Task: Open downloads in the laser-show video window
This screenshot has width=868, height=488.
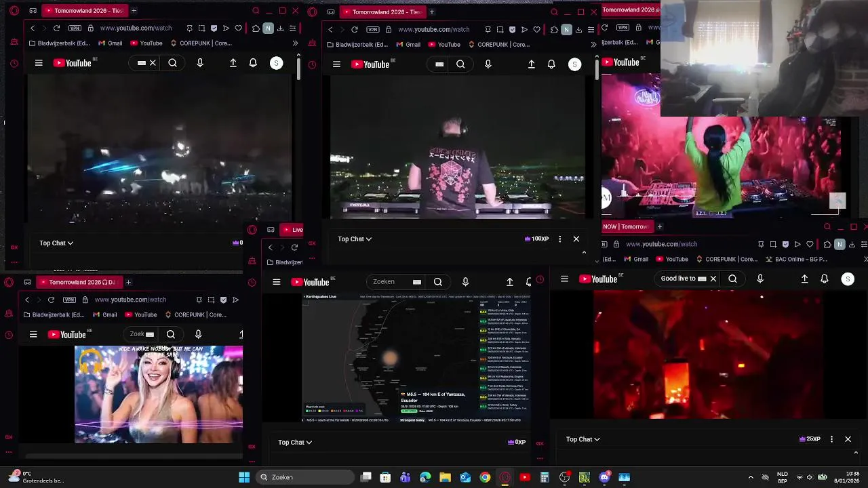Action: [x=280, y=28]
